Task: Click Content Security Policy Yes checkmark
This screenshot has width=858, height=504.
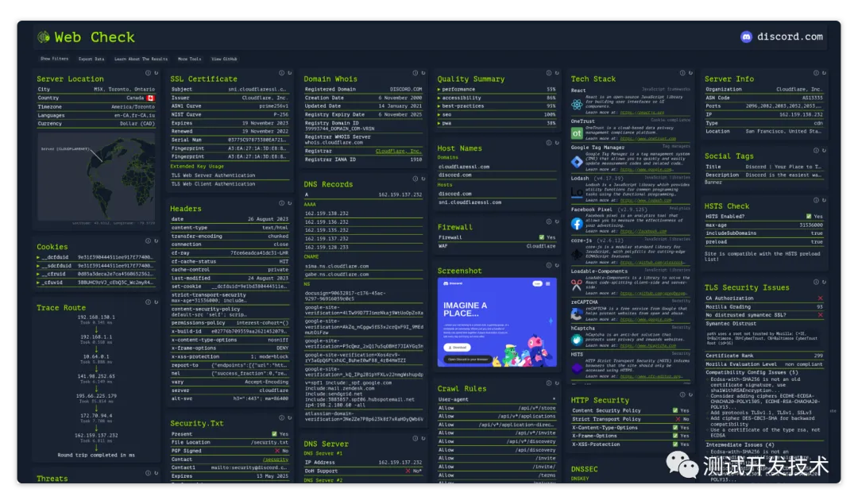Action: coord(675,410)
